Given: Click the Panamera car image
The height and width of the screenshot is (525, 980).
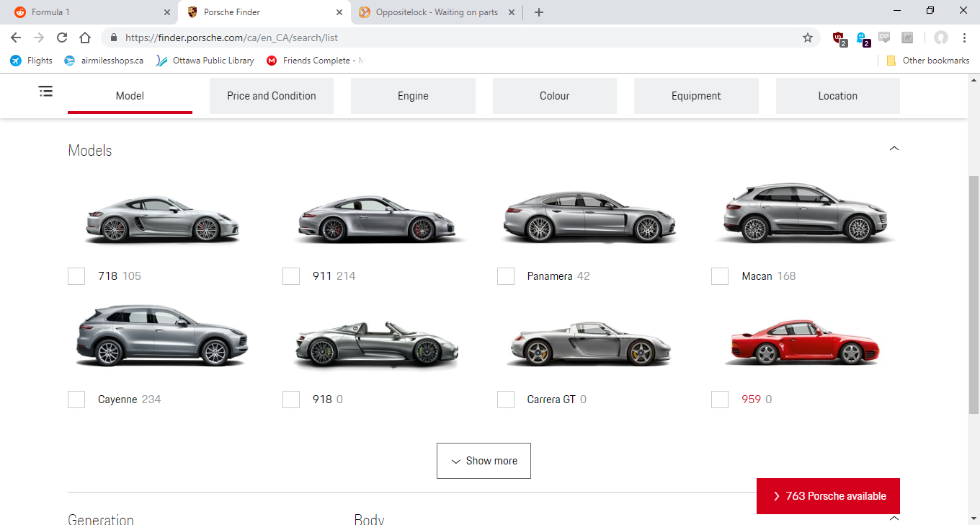Looking at the screenshot, I should coord(591,216).
